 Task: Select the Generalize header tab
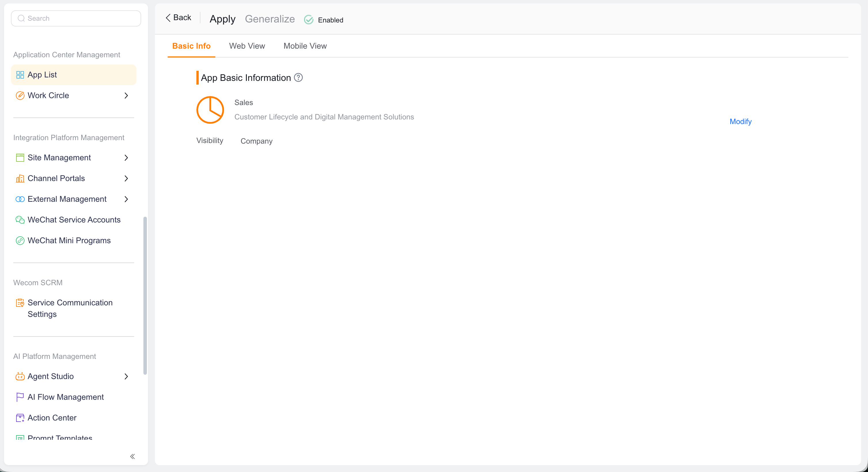coord(270,19)
